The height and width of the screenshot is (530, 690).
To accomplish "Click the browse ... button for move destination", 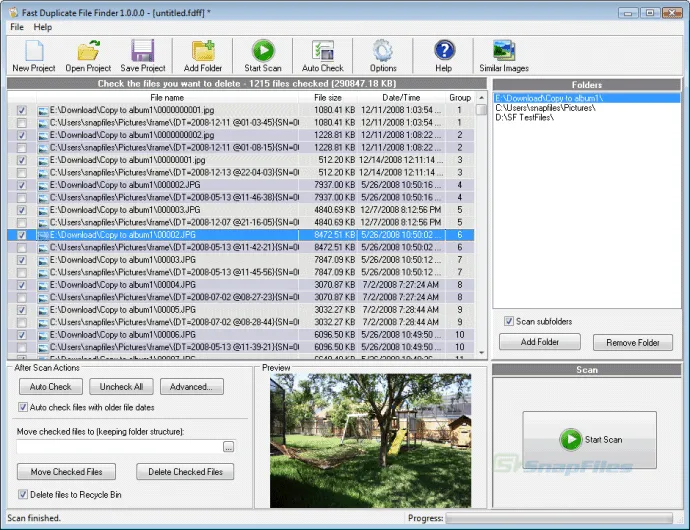I will pyautogui.click(x=228, y=447).
